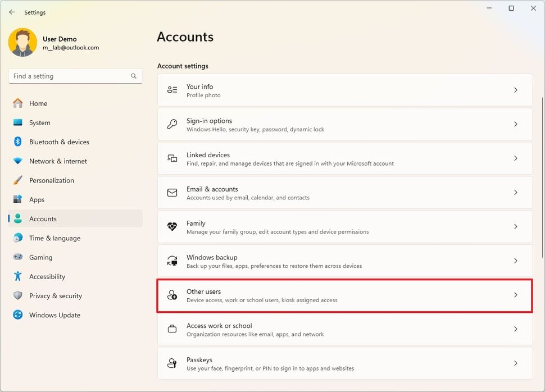The image size is (545, 392).
Task: Click 'Windows Hello, security key' description text
Action: point(256,129)
